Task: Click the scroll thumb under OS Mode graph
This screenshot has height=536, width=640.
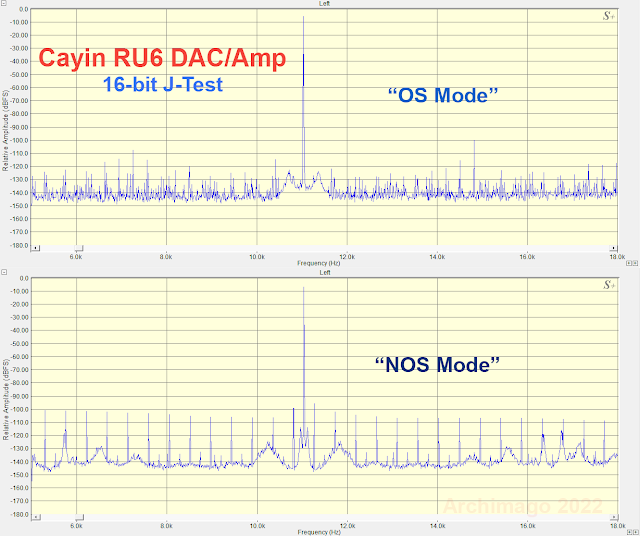Action: 79,248
